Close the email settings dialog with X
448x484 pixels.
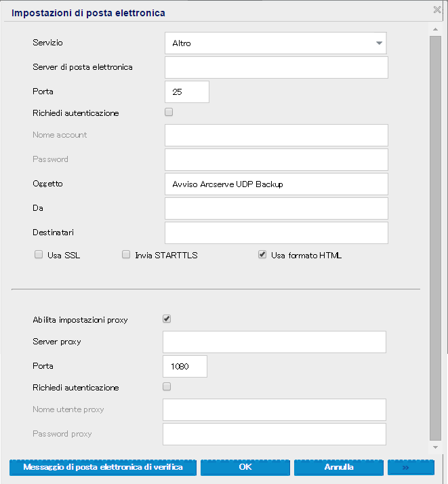[437, 10]
